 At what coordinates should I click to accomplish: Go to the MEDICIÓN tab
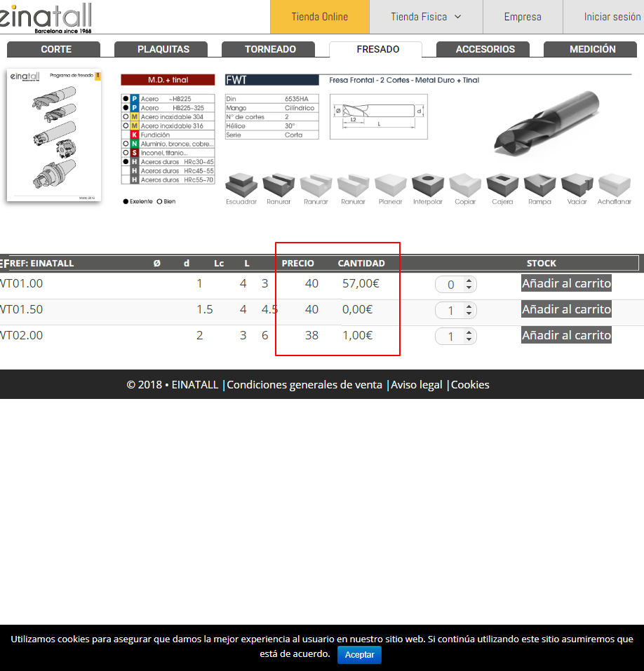coord(592,50)
